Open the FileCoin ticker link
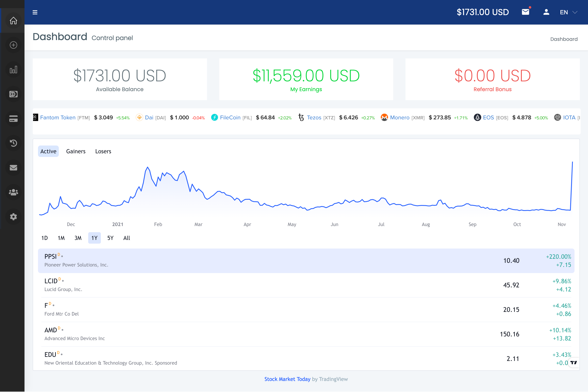The width and height of the screenshot is (588, 392). 230,118
